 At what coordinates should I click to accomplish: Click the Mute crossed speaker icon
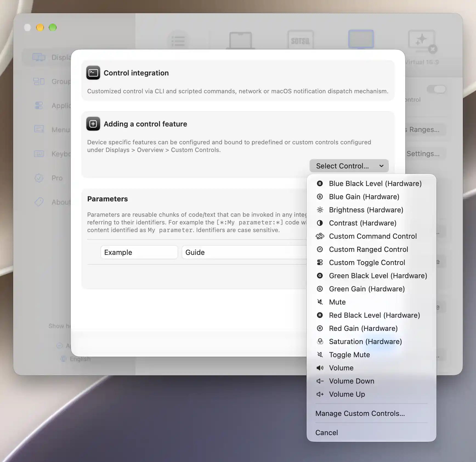tap(320, 302)
